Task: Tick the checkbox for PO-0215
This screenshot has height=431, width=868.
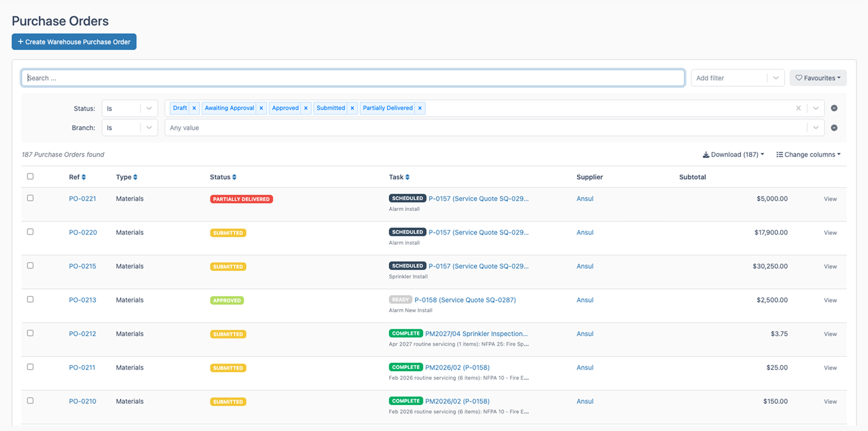Action: [x=30, y=266]
